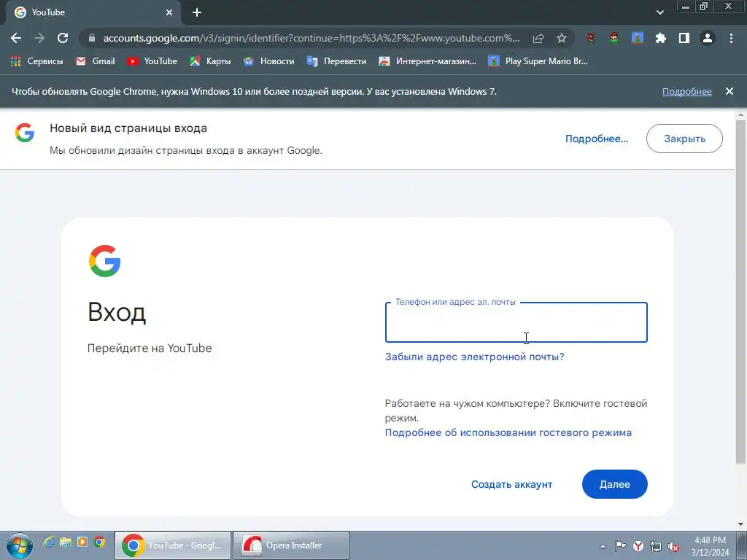This screenshot has width=747, height=560.
Task: Open the Карты bookmark
Action: click(x=210, y=61)
